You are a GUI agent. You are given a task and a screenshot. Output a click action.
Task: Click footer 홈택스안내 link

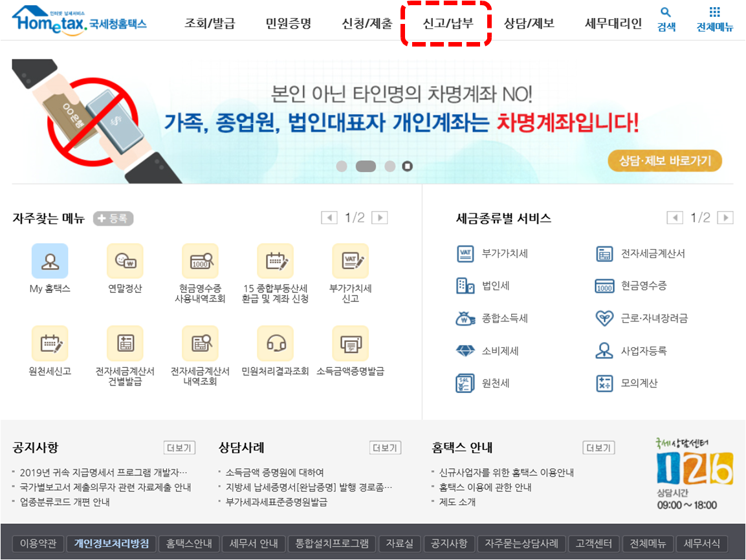[x=189, y=543]
